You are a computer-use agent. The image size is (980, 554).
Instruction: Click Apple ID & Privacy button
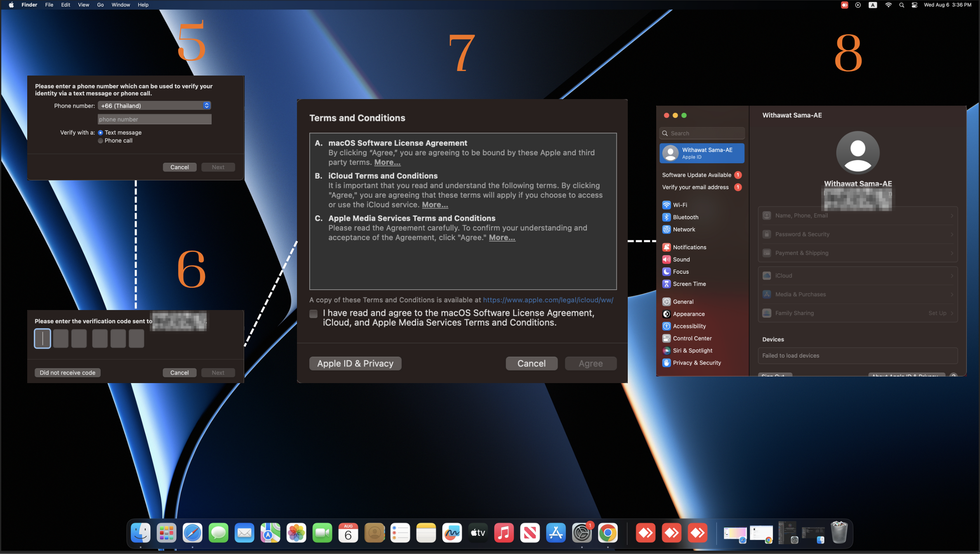click(x=355, y=364)
